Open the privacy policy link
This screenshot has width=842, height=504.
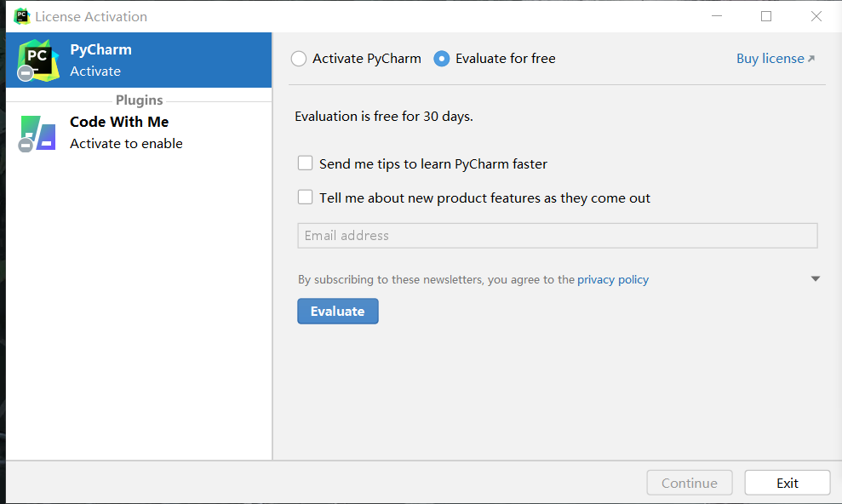pos(613,279)
